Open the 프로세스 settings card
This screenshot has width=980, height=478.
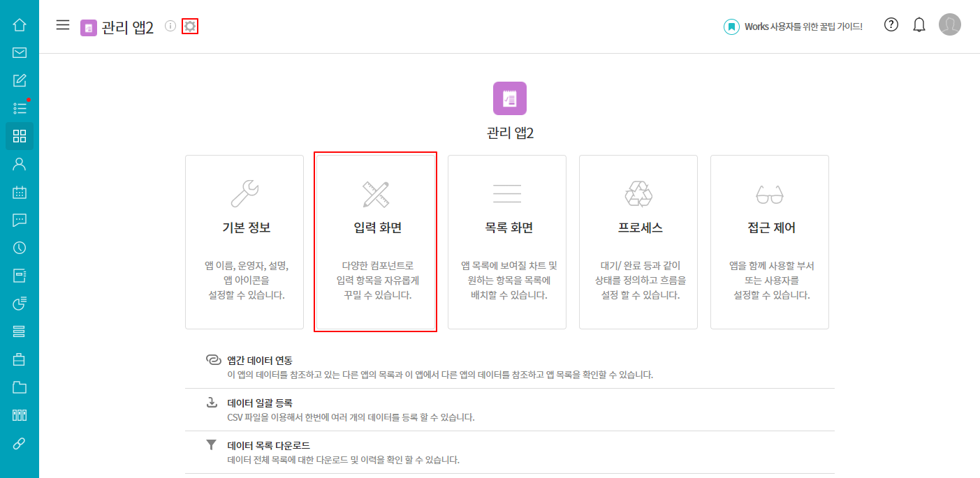click(x=638, y=241)
